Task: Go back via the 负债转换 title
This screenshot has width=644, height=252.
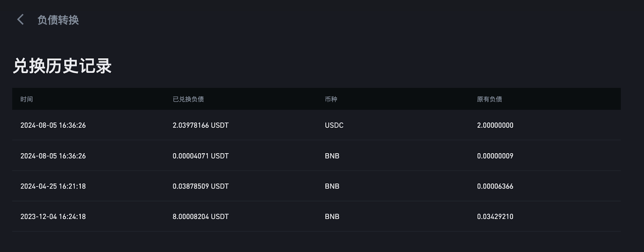Action: [x=58, y=20]
